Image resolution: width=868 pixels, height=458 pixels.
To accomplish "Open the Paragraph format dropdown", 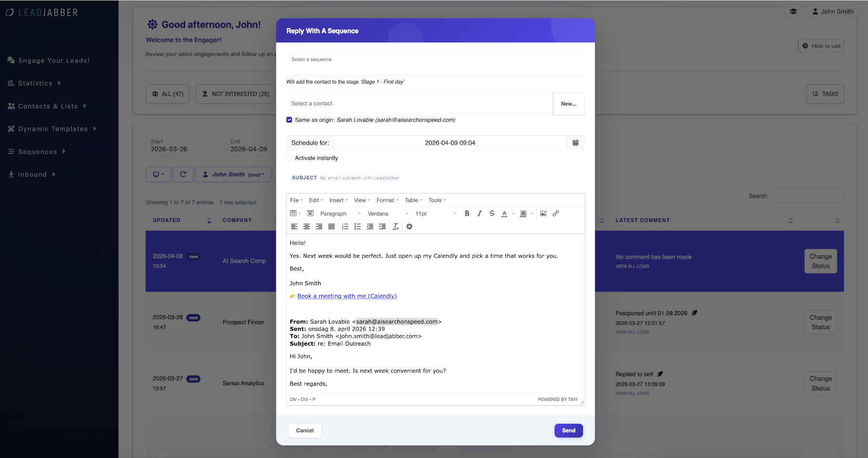I will click(x=340, y=213).
